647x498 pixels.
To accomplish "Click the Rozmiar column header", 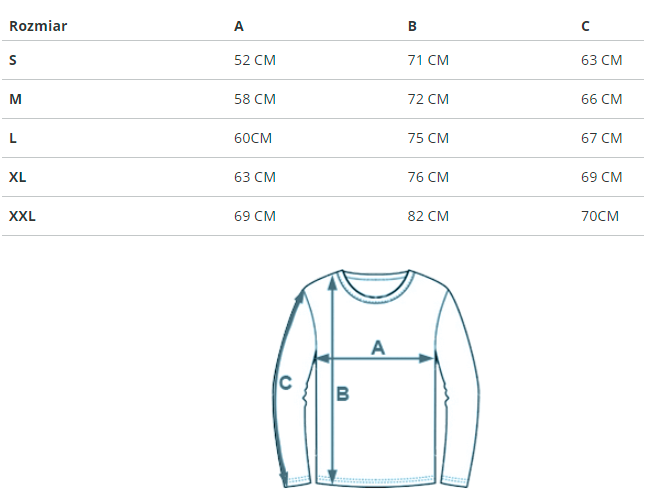I will click(x=38, y=26).
